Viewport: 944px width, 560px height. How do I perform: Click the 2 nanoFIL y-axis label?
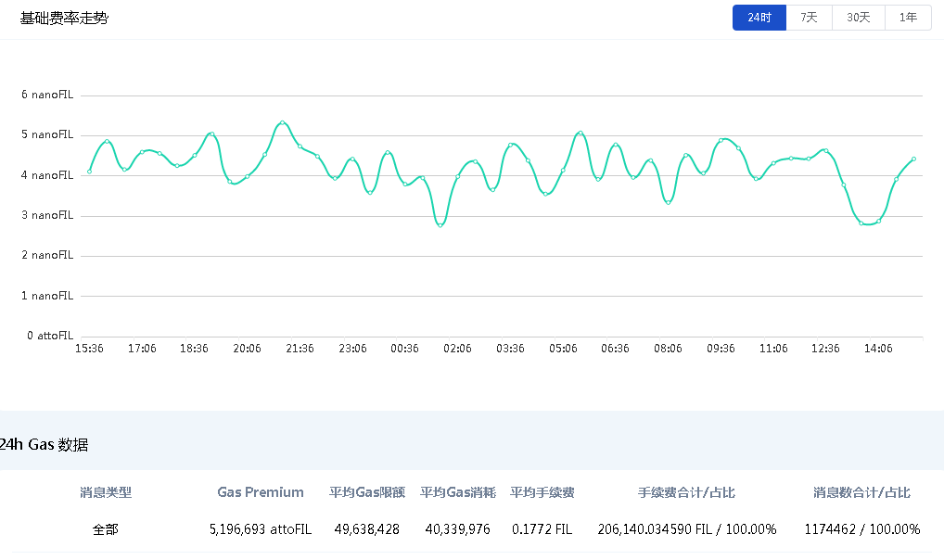click(x=47, y=255)
